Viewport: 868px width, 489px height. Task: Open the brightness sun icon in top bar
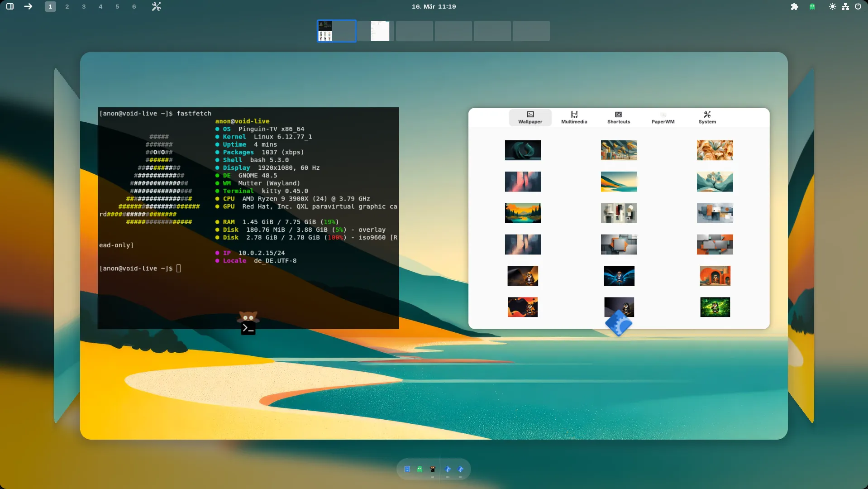point(832,6)
